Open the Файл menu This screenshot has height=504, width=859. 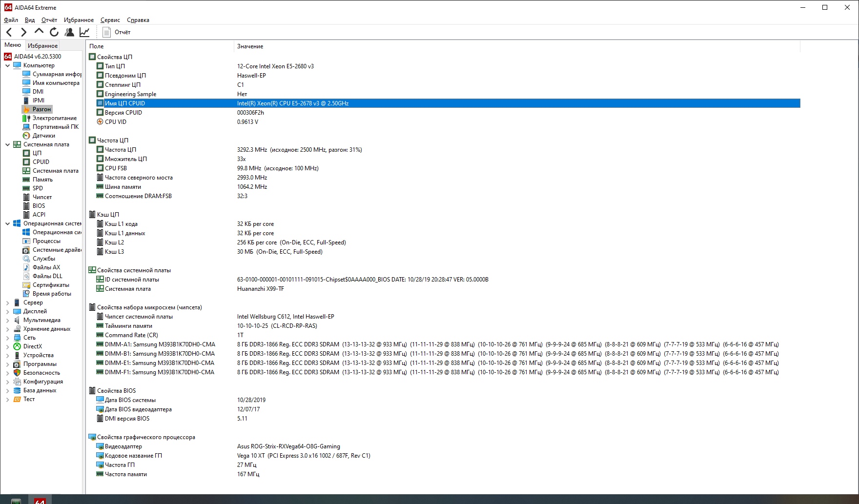tap(11, 20)
